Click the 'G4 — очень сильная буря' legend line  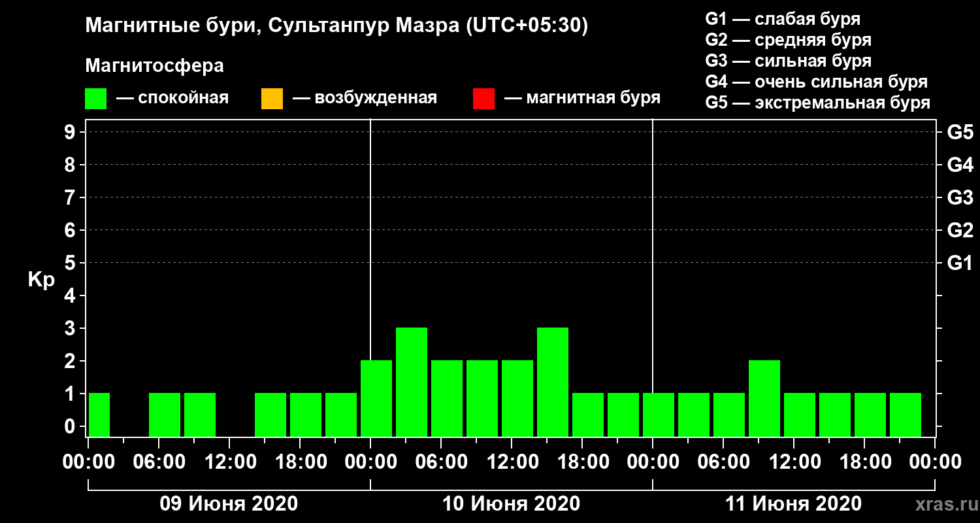tap(817, 82)
